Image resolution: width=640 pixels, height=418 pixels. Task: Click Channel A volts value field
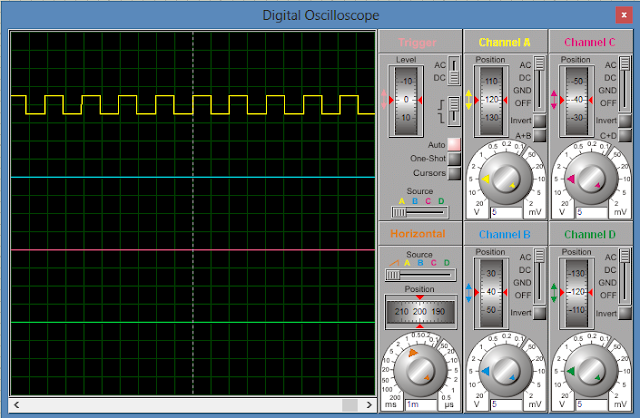coord(507,212)
